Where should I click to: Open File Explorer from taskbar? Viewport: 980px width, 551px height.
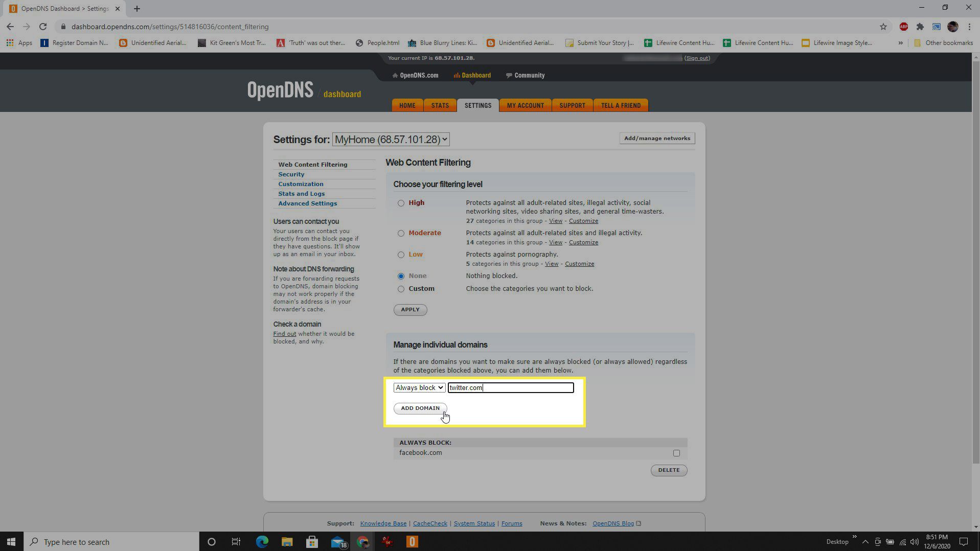coord(287,542)
